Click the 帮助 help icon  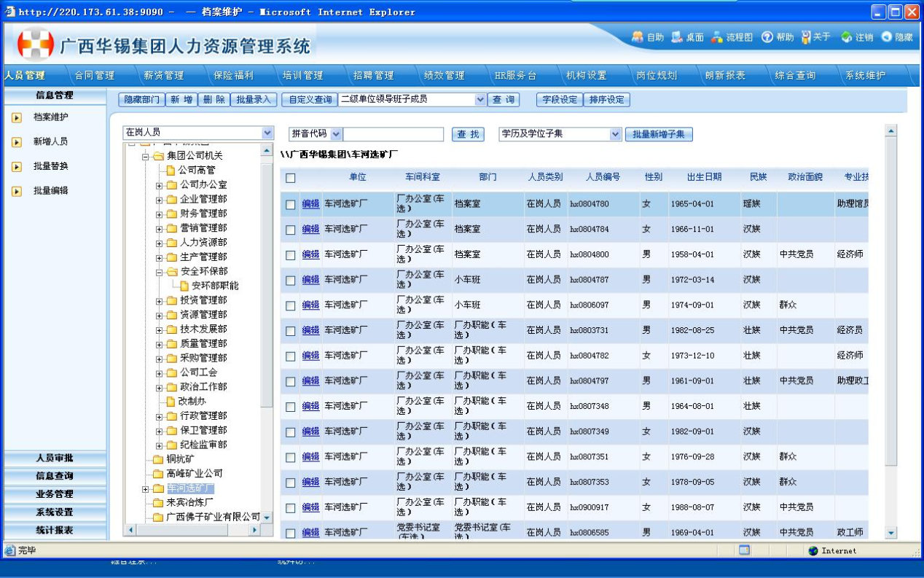[x=767, y=36]
